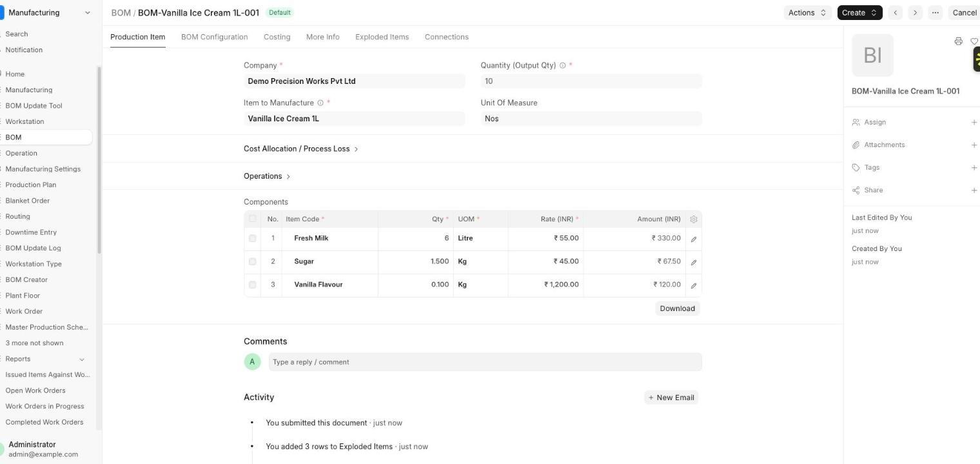
Task: Open the More Info tab
Action: click(322, 37)
